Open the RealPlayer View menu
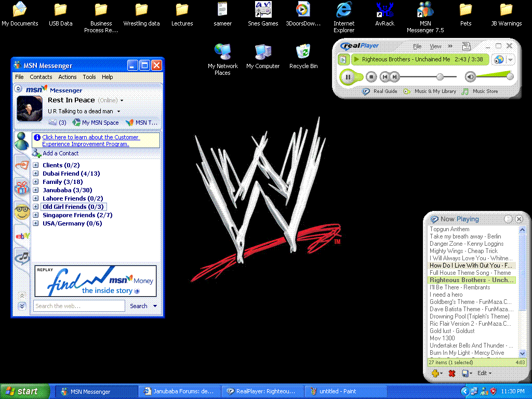This screenshot has width=532, height=399. coord(436,46)
